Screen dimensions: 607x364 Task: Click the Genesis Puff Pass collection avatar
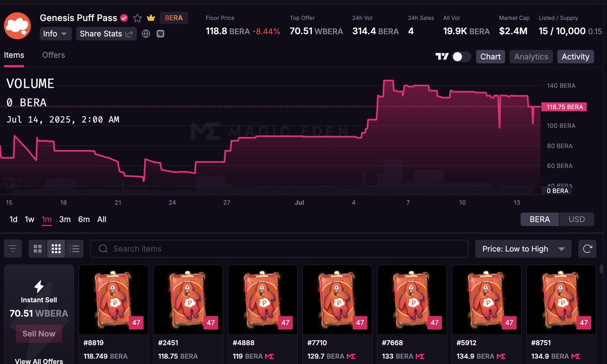point(17,26)
